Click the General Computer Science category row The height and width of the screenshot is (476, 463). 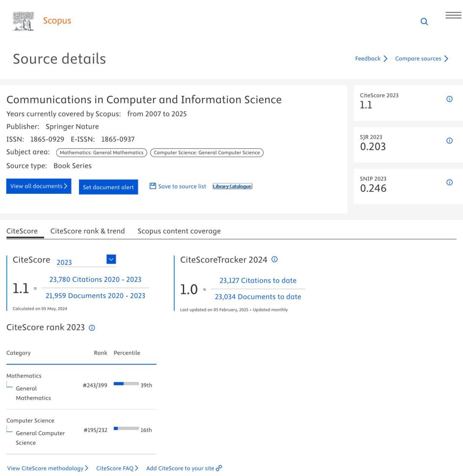tap(81, 432)
